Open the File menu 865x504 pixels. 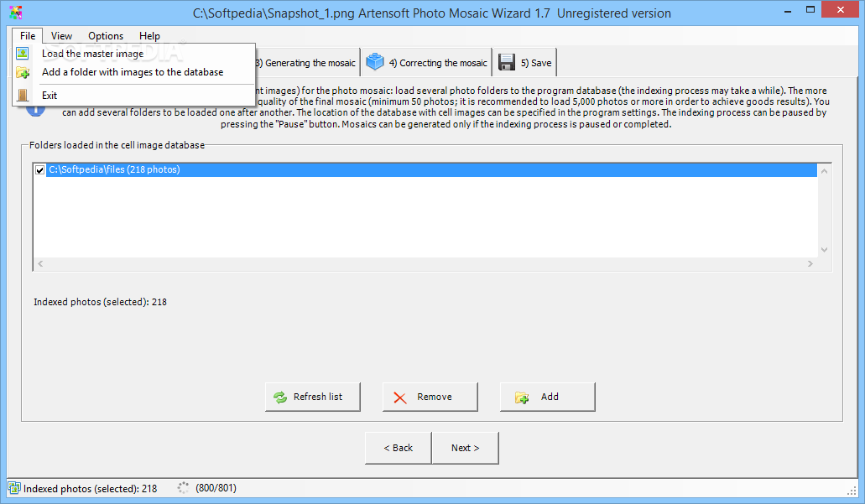click(x=28, y=36)
